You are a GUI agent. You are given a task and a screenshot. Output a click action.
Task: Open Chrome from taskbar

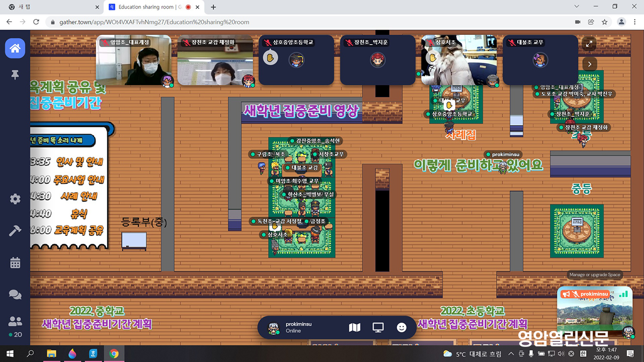tap(114, 354)
